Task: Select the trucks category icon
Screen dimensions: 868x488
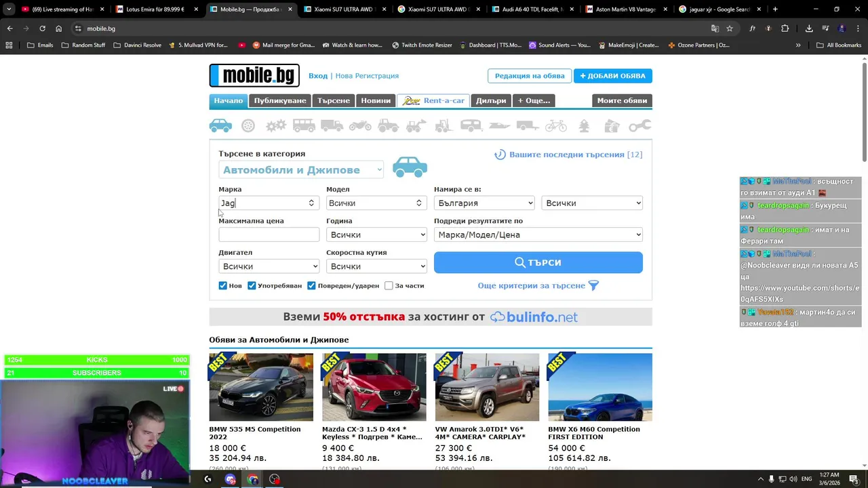Action: pyautogui.click(x=332, y=126)
